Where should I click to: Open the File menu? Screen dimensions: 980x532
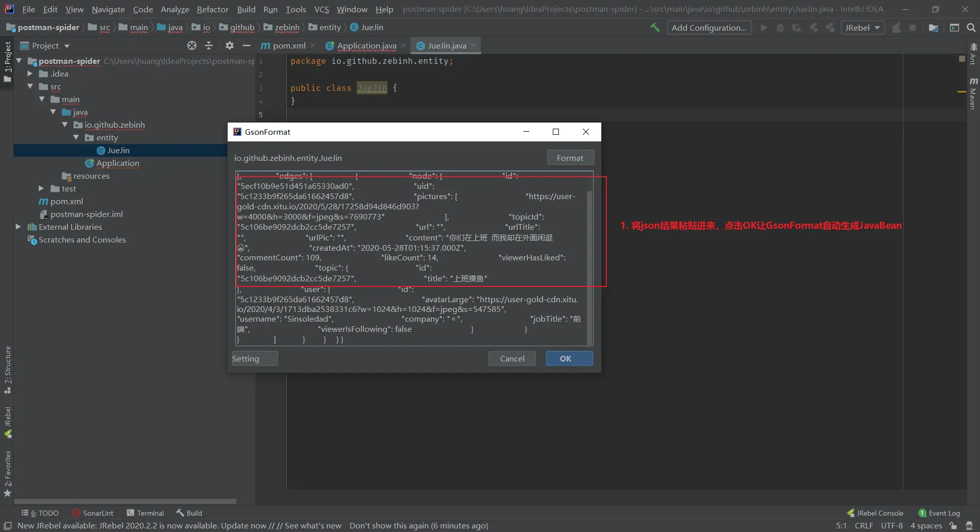tap(29, 9)
